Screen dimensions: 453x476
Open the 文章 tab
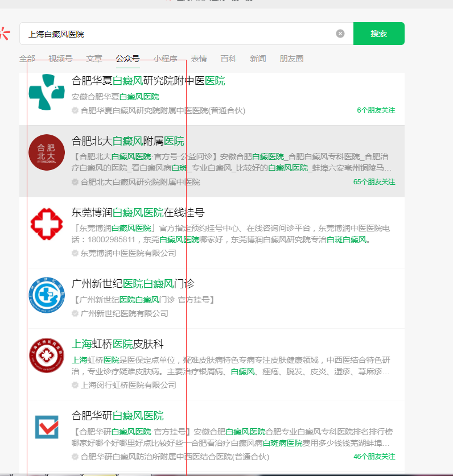click(94, 59)
